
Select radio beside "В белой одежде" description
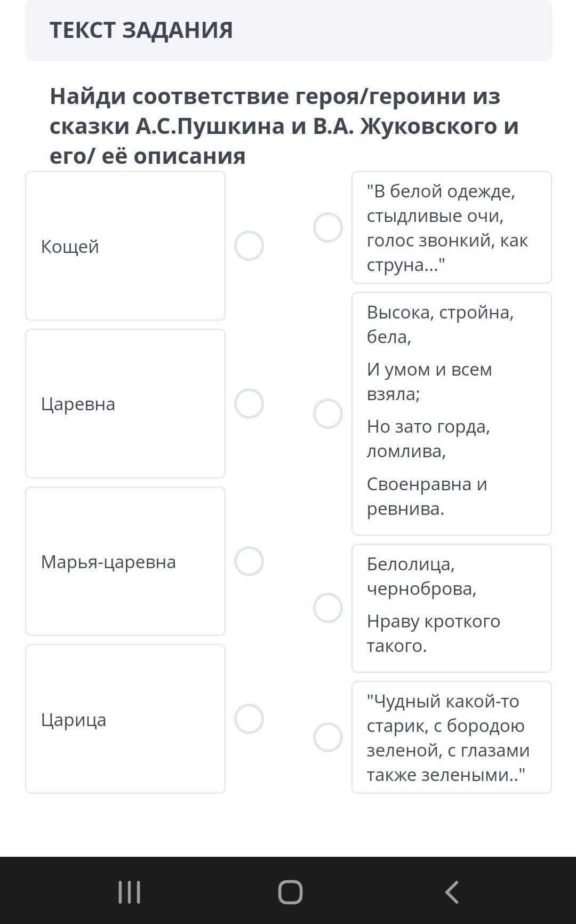328,228
